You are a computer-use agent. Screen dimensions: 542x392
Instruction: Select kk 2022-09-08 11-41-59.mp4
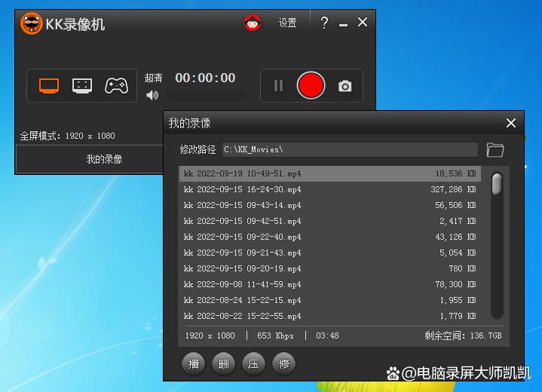click(x=329, y=284)
